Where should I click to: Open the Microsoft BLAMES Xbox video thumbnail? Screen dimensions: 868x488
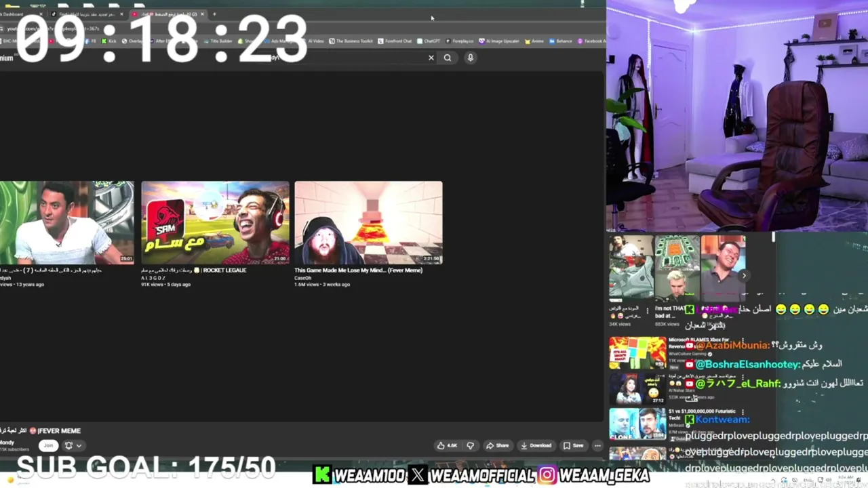click(637, 352)
